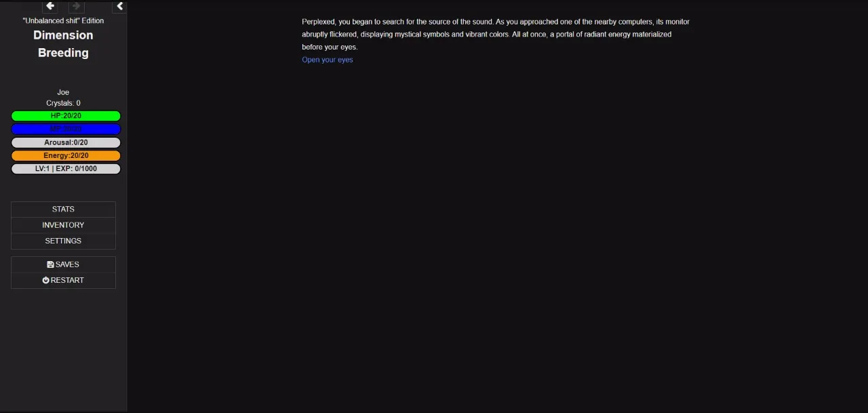This screenshot has width=868, height=413.
Task: Click the Crystals: 0 counter
Action: (63, 103)
